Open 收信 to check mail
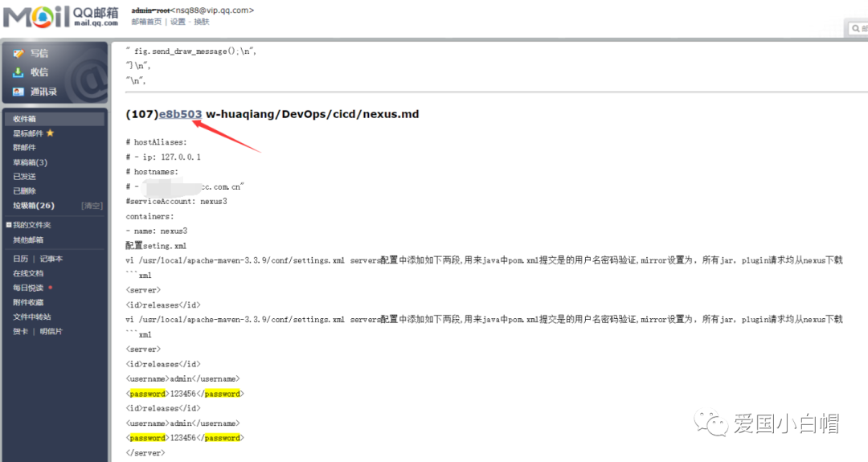The image size is (868, 462). click(x=39, y=72)
